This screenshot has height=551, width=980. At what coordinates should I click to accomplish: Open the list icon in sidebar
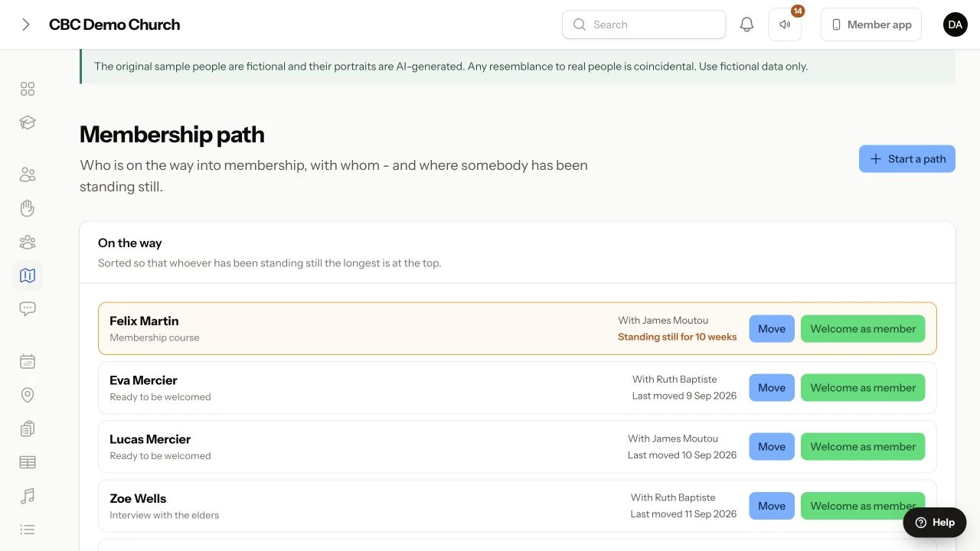pos(28,530)
